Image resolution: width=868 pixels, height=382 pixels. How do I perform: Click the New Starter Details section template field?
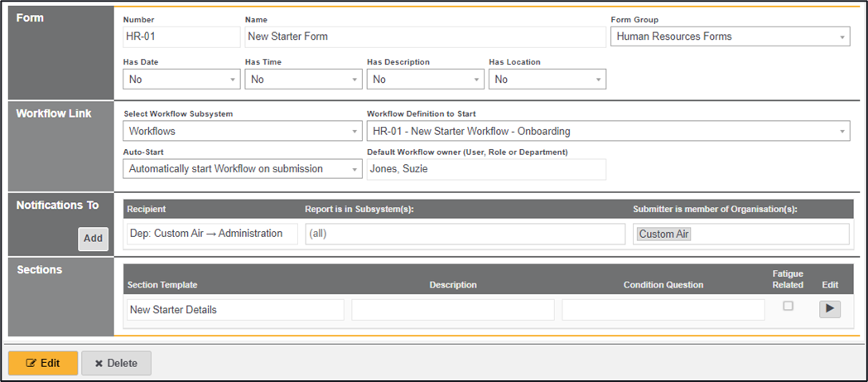[x=234, y=310]
